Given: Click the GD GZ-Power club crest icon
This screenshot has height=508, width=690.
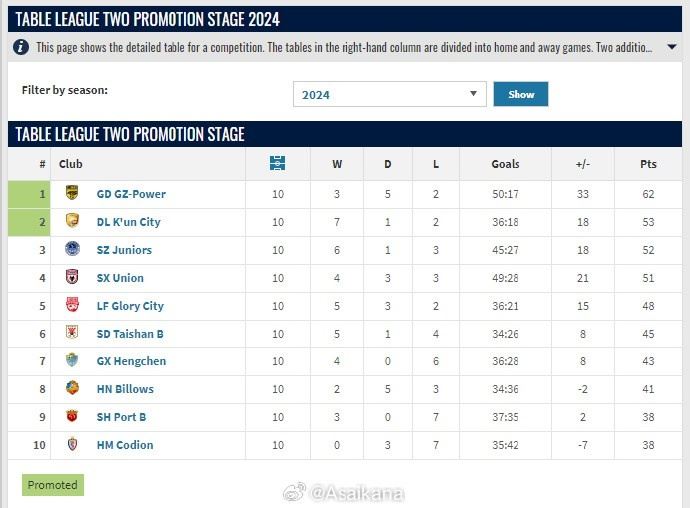Looking at the screenshot, I should point(71,194).
